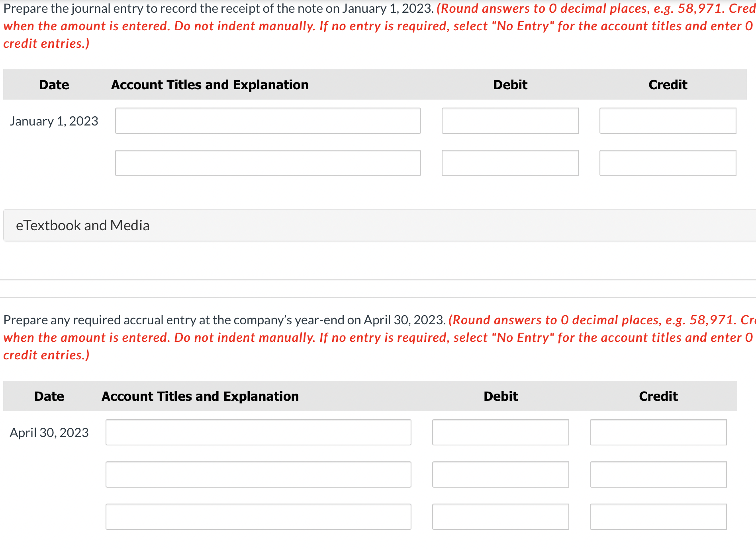Click second credit field in January entry

point(668,163)
